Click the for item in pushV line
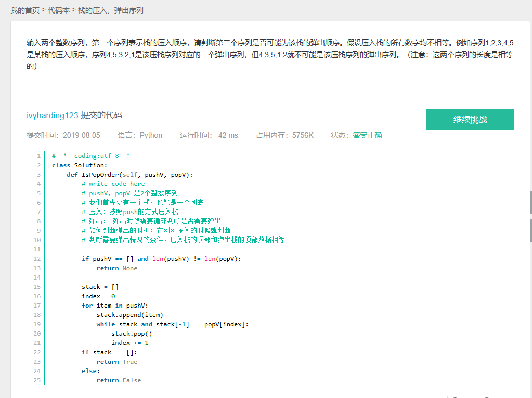 click(x=115, y=306)
